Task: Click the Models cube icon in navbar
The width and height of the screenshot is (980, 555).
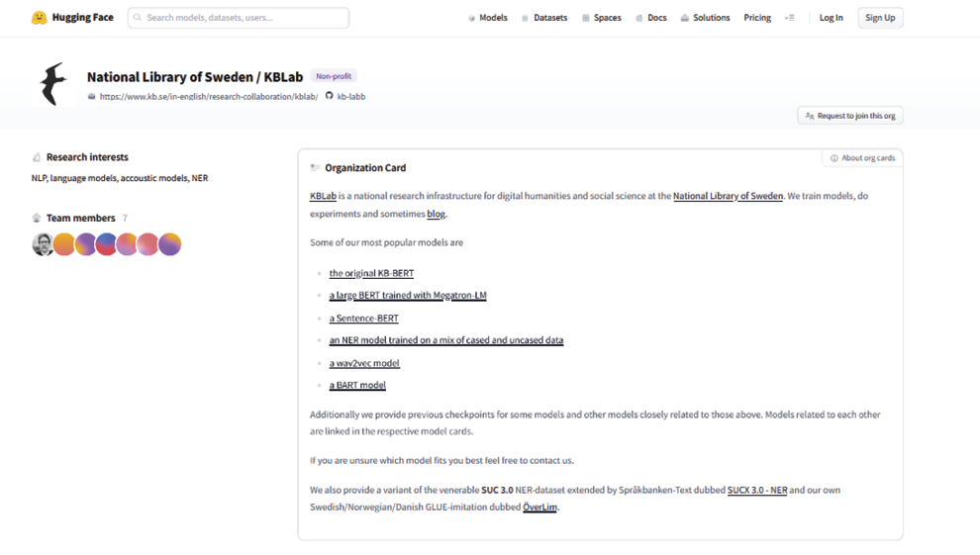Action: [x=471, y=18]
